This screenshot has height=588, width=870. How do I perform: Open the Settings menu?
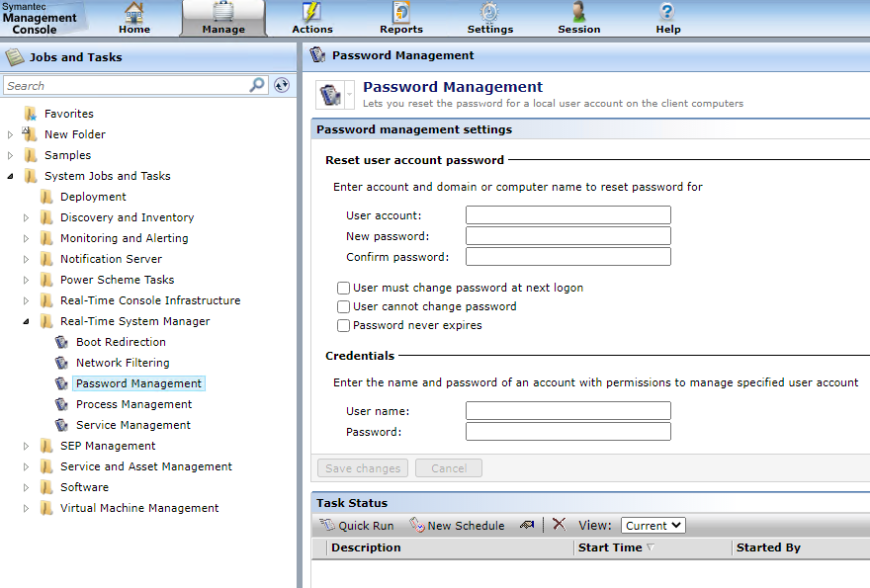490,18
